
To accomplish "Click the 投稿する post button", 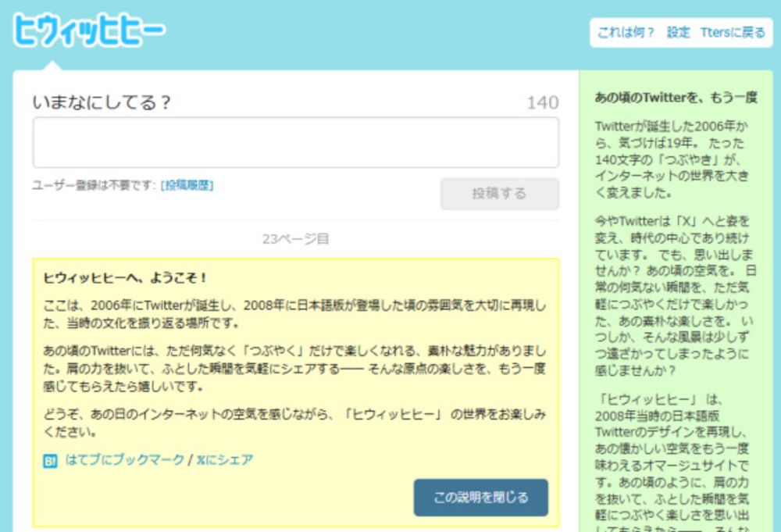I will coord(500,193).
